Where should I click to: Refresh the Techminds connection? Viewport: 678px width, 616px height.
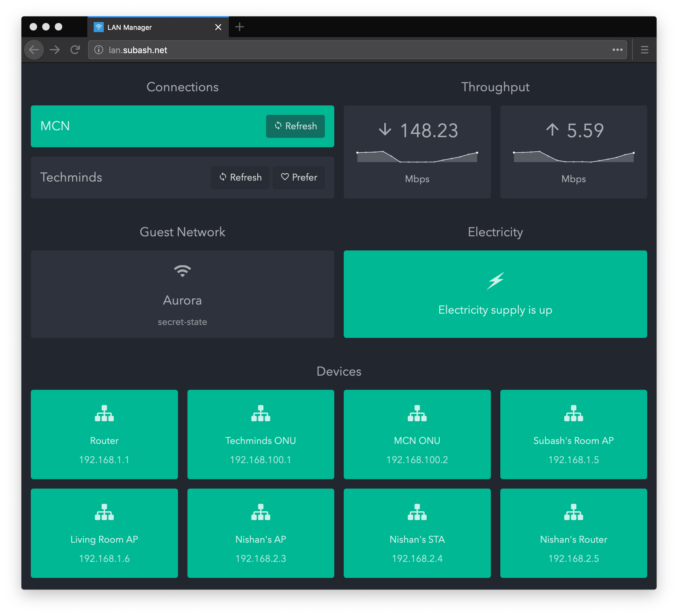point(240,177)
